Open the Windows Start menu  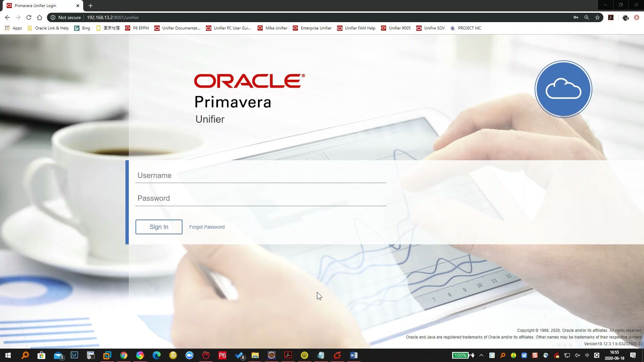point(8,355)
